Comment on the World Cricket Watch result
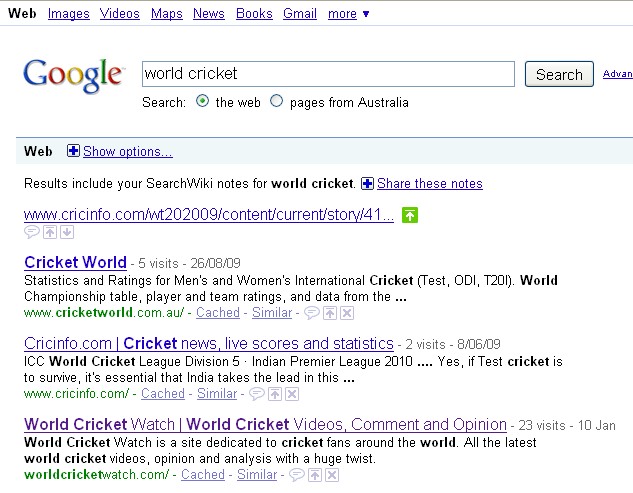The height and width of the screenshot is (493, 633). [296, 475]
